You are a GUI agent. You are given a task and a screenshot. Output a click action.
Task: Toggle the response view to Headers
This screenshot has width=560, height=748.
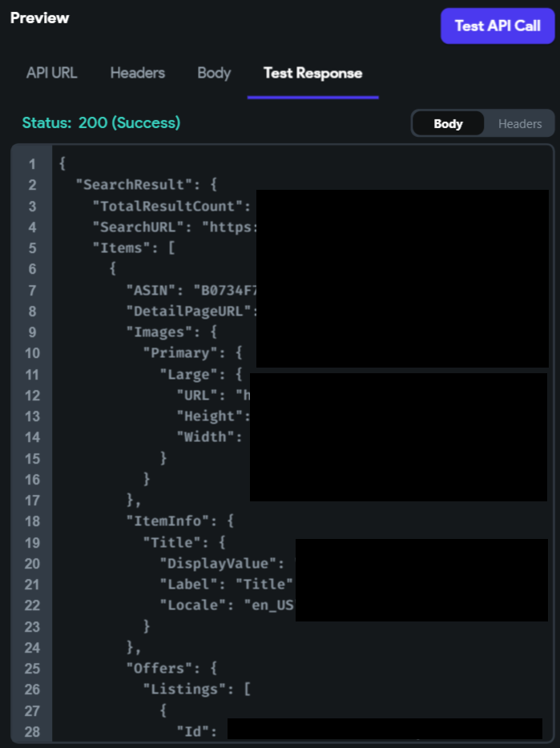[x=519, y=123]
